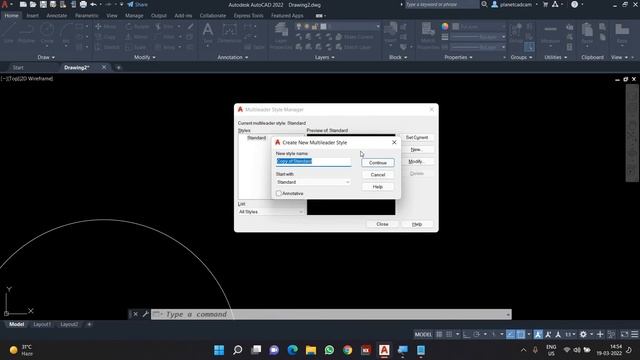Toggle Show annotation objects in status bar
The image size is (640, 360).
(538, 334)
